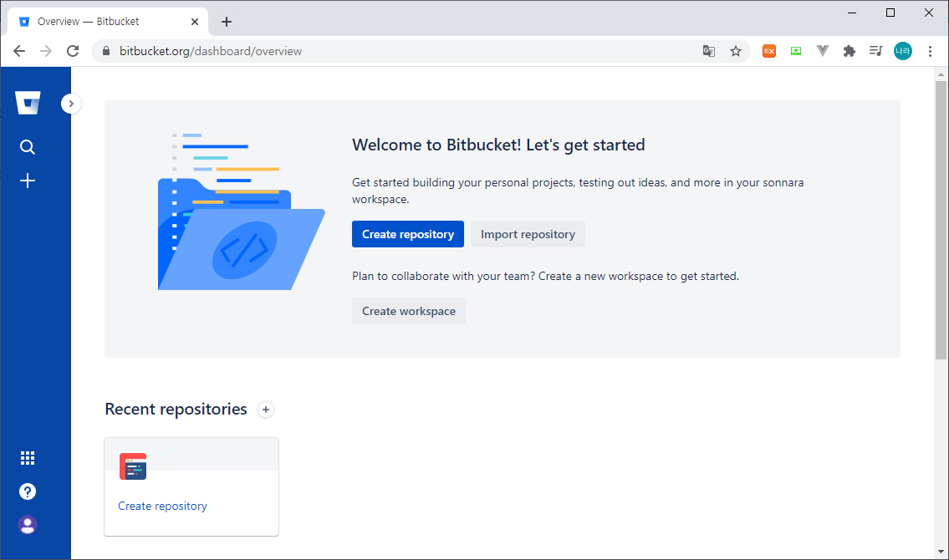949x560 pixels.
Task: Open the Create repository link in the card
Action: coord(162,506)
